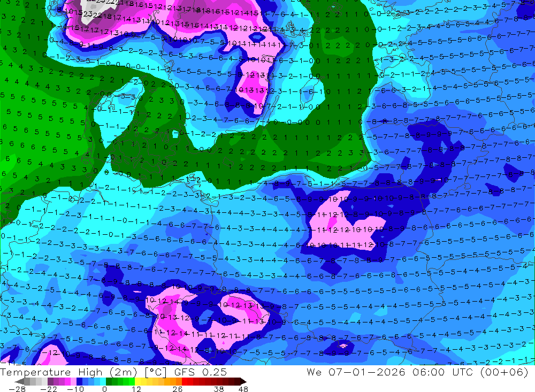Click the '0' legend scale value

[x=104, y=389]
